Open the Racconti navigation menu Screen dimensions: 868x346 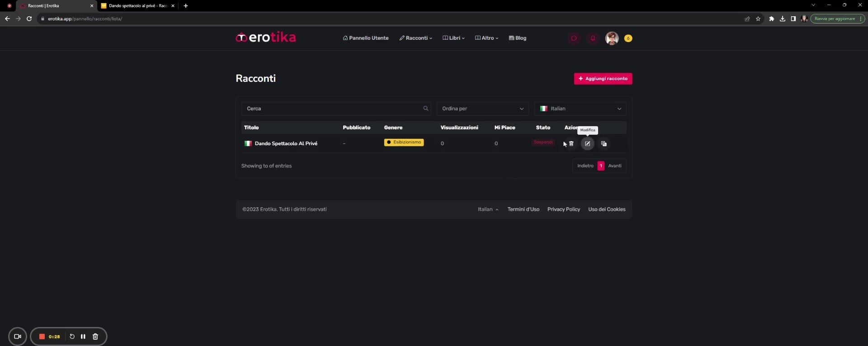click(x=415, y=38)
